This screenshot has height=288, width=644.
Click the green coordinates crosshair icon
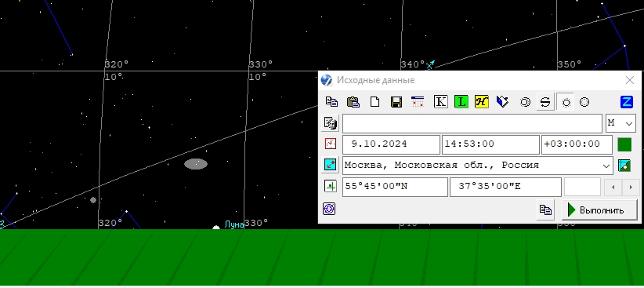[x=330, y=186]
